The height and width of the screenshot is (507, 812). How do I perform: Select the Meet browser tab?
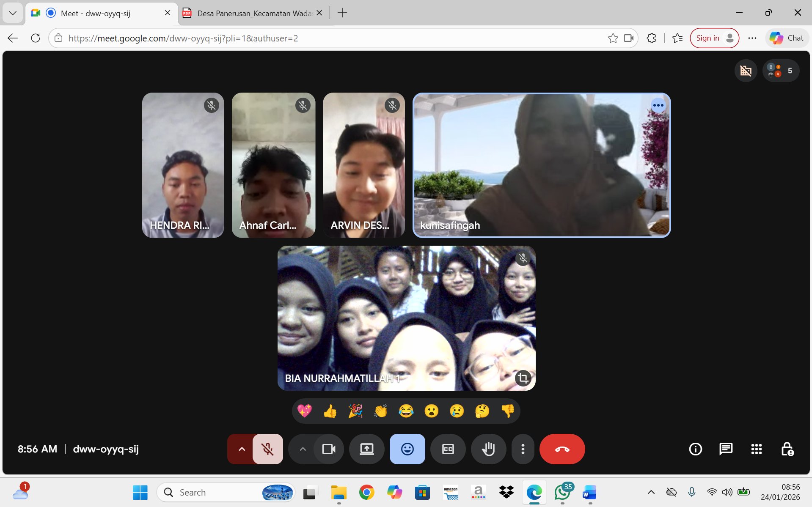point(97,13)
